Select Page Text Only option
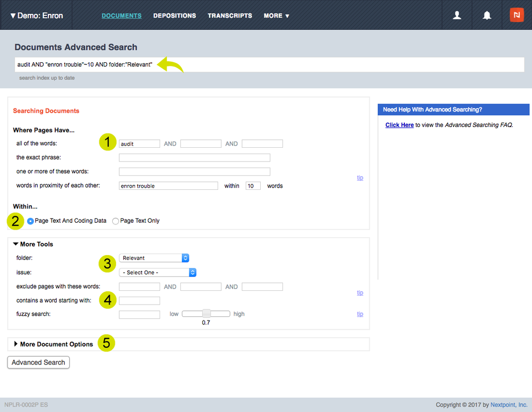Image resolution: width=532 pixels, height=412 pixels. [x=115, y=221]
